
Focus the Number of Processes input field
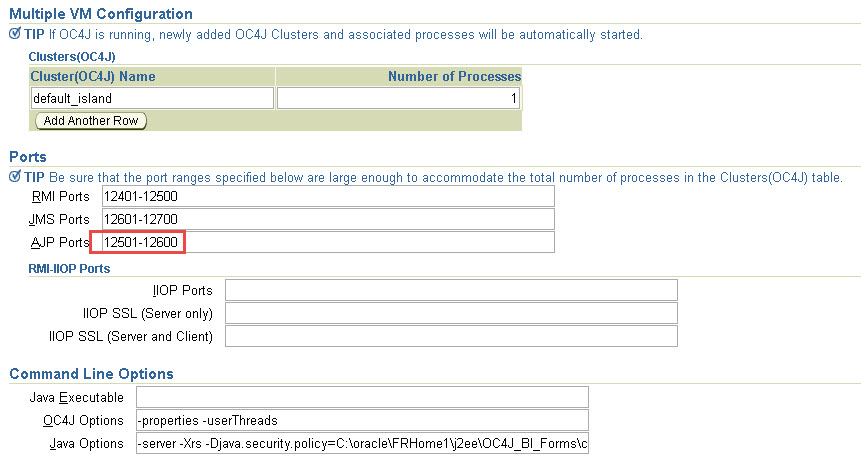click(x=398, y=98)
